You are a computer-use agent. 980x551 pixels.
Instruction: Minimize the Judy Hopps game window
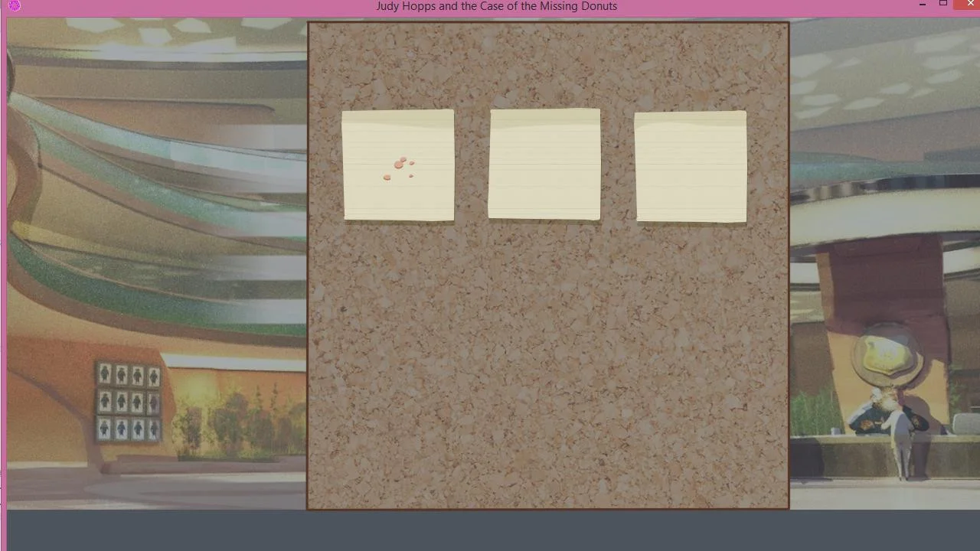(922, 5)
